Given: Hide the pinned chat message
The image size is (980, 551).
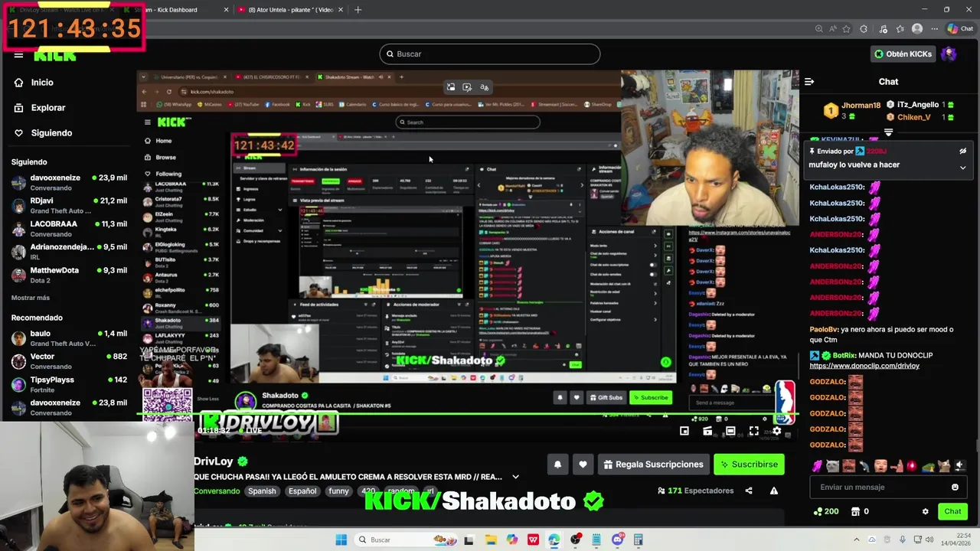Looking at the screenshot, I should tap(962, 152).
